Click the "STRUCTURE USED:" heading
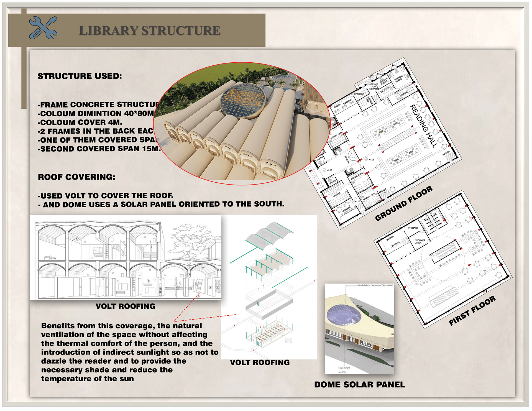532x411 pixels. point(80,76)
